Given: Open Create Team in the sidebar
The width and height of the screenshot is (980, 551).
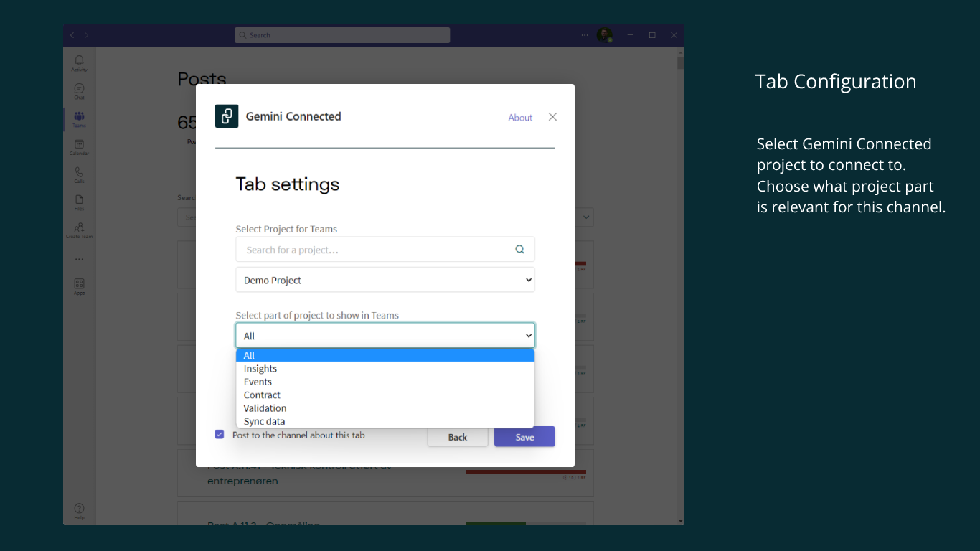Looking at the screenshot, I should tap(79, 230).
